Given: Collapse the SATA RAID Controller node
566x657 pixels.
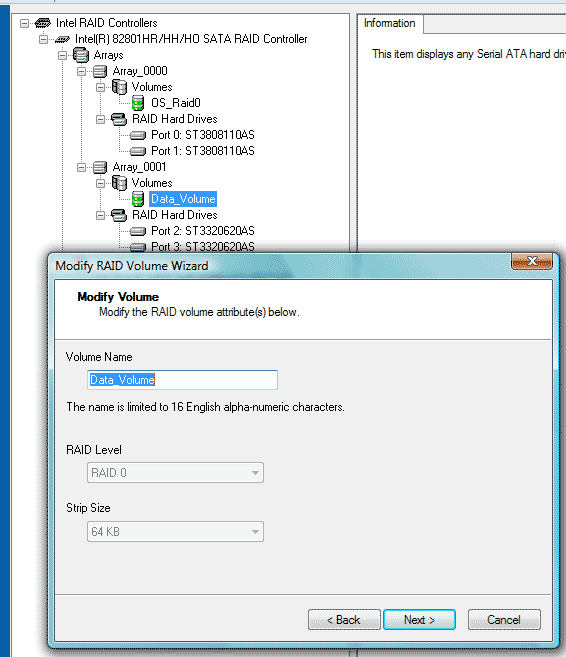Looking at the screenshot, I should [44, 39].
